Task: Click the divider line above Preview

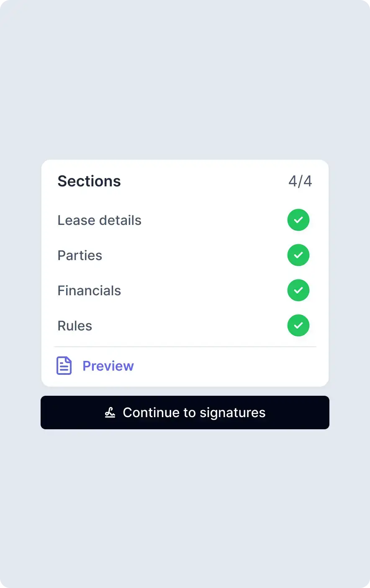Action: (x=185, y=347)
